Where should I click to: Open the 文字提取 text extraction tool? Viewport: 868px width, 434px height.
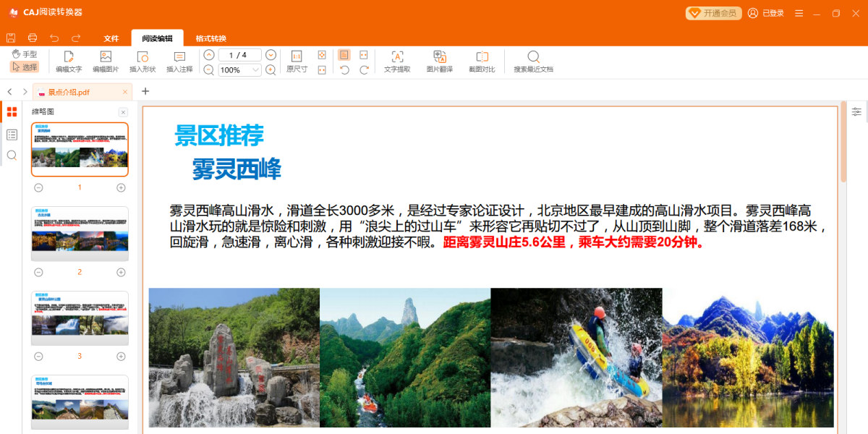(397, 61)
